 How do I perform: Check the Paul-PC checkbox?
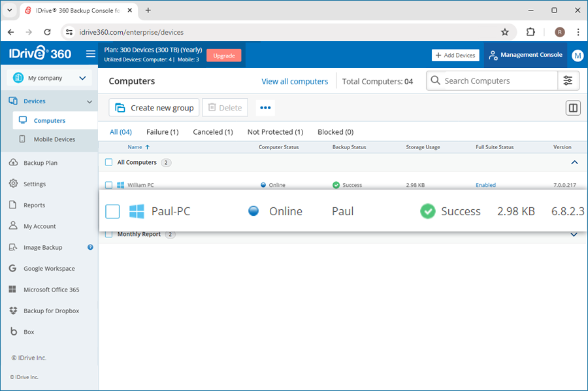112,211
